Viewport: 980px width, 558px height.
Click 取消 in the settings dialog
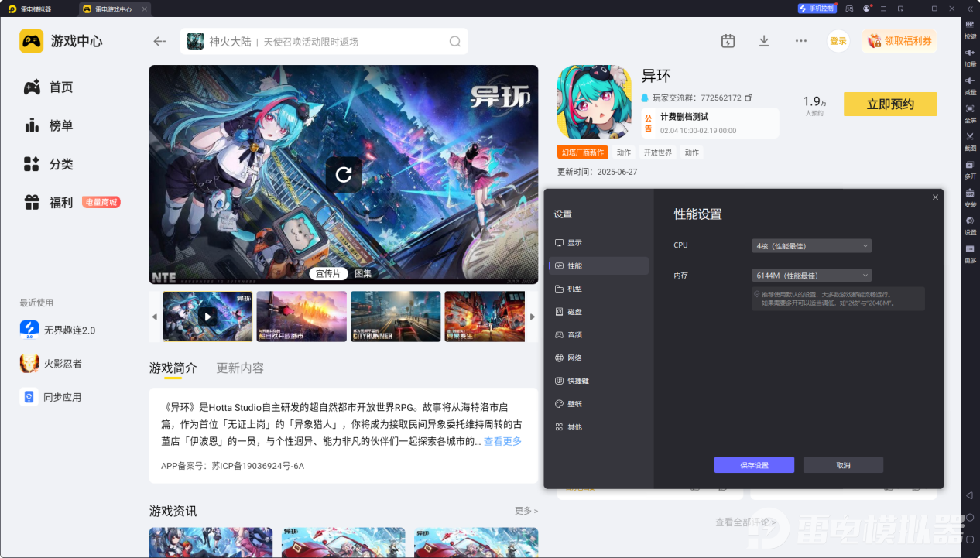tap(843, 465)
